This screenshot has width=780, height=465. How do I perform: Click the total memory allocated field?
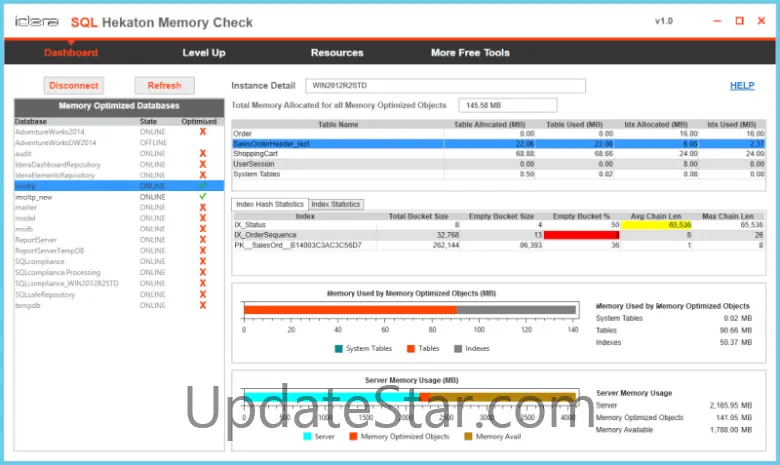pos(507,105)
